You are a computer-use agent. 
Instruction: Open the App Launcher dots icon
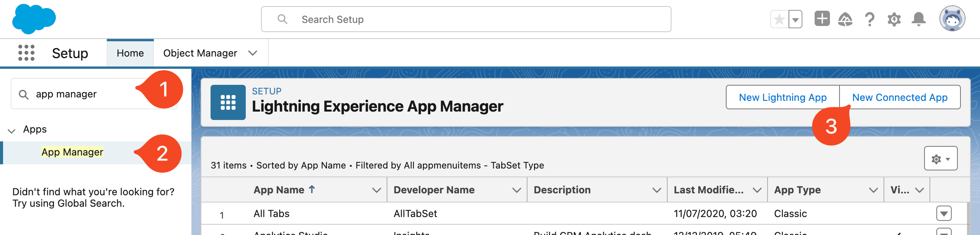(x=26, y=53)
